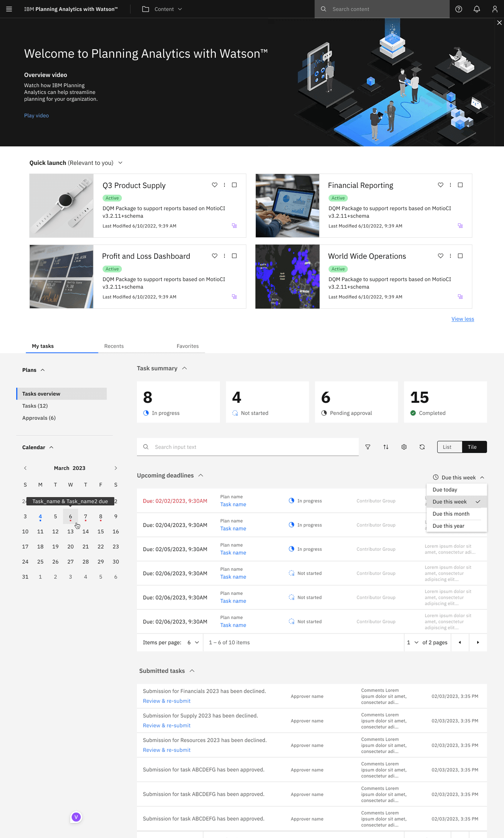Viewport: 504px width, 838px height.
Task: Collapse the Plans section
Action: click(43, 370)
